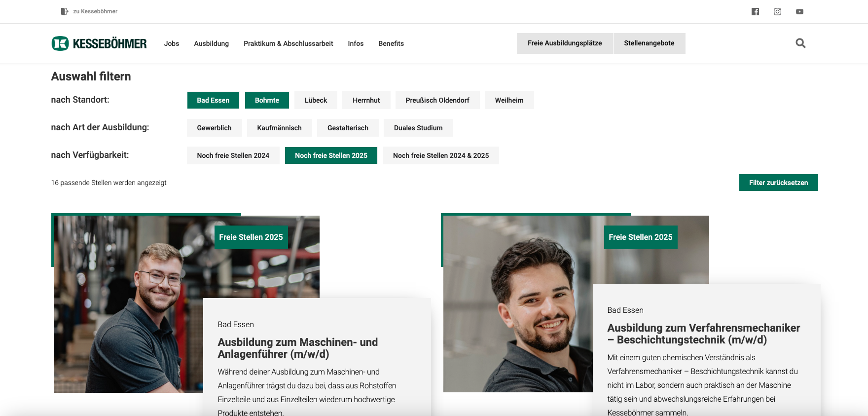
Task: Click 'Bad Essen' text on Maschinenführer card
Action: coord(236,325)
